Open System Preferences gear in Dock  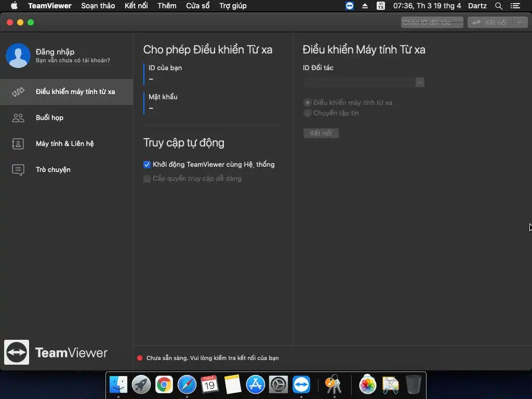pyautogui.click(x=278, y=385)
